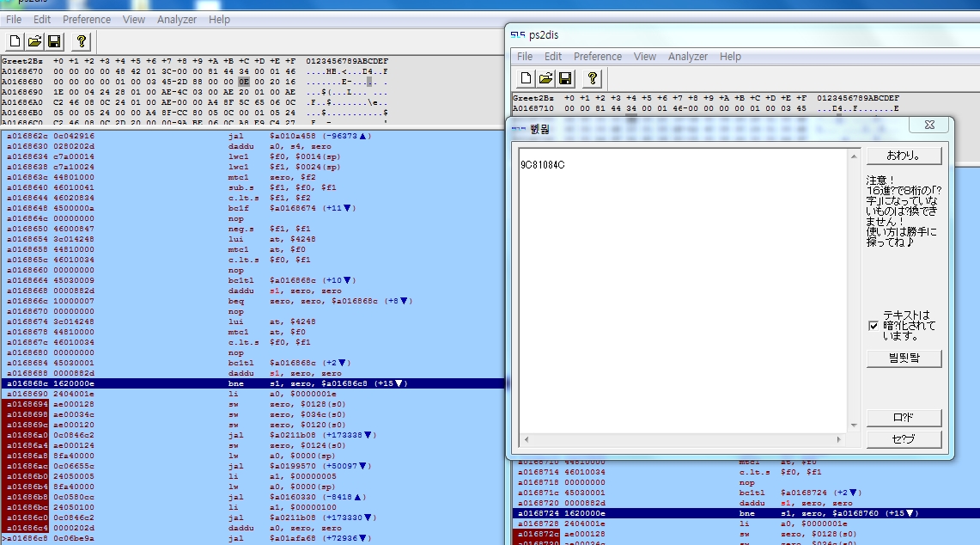Open Help menu in left ps2dis window
The height and width of the screenshot is (545, 980).
pyautogui.click(x=219, y=20)
